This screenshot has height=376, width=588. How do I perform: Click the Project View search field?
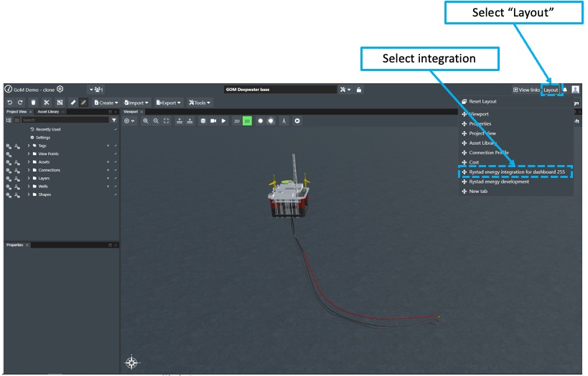pyautogui.click(x=65, y=121)
